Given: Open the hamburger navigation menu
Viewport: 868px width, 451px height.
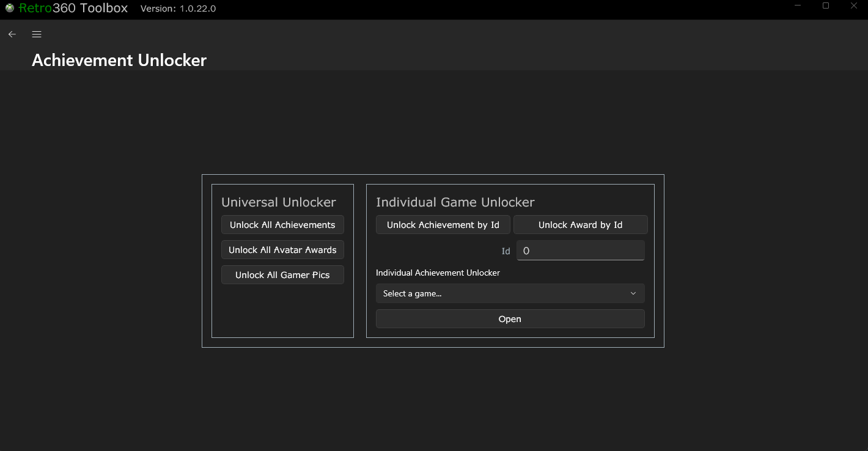Looking at the screenshot, I should 36,34.
